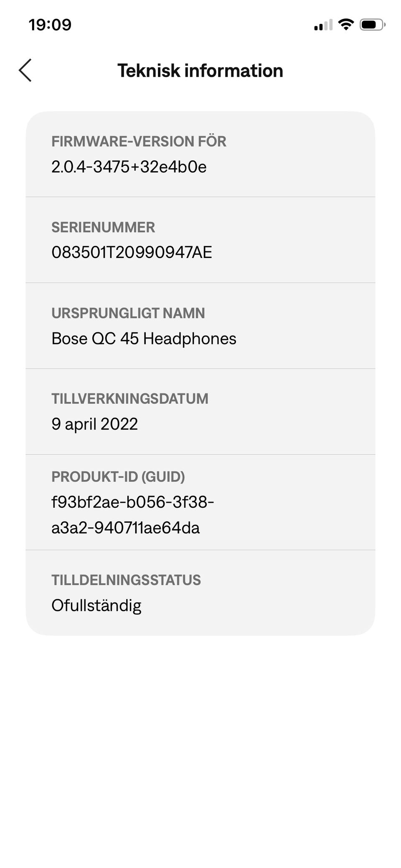Tap the Ofullständig status value
401x868 pixels.
click(96, 606)
